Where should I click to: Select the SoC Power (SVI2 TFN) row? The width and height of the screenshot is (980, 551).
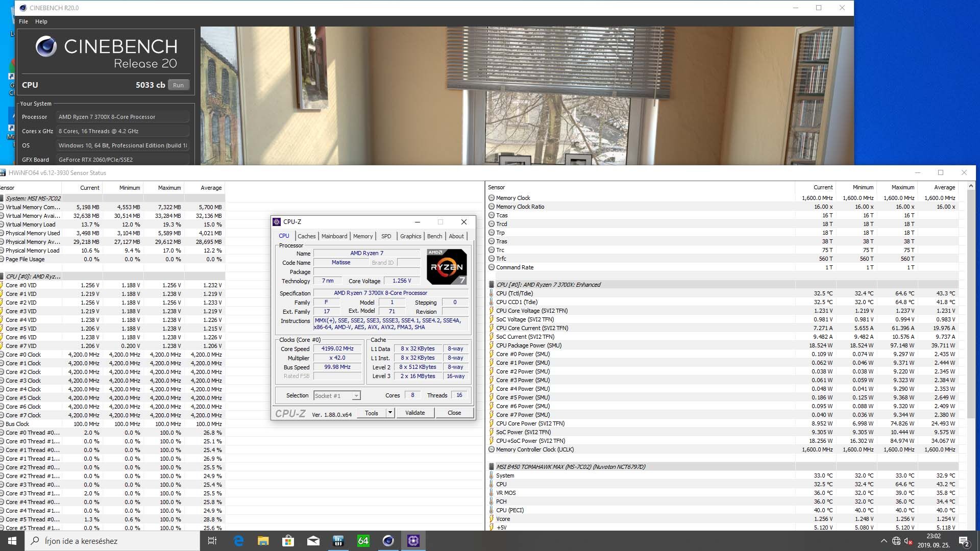pyautogui.click(x=723, y=432)
